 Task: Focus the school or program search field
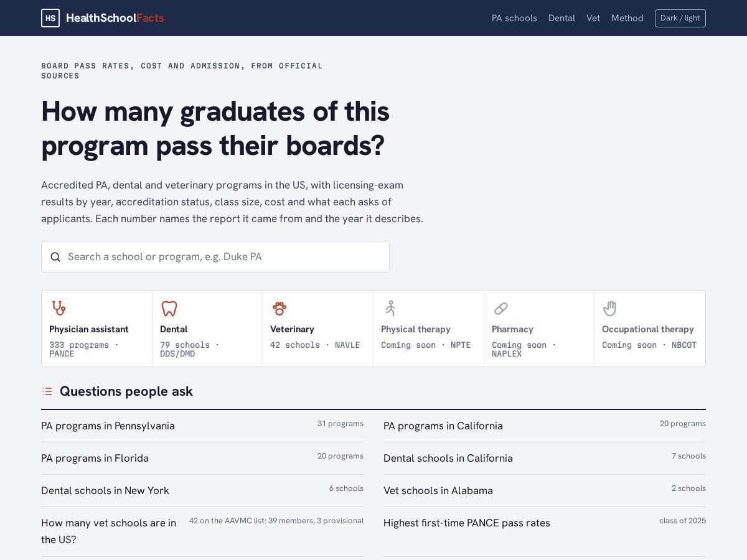pos(215,256)
